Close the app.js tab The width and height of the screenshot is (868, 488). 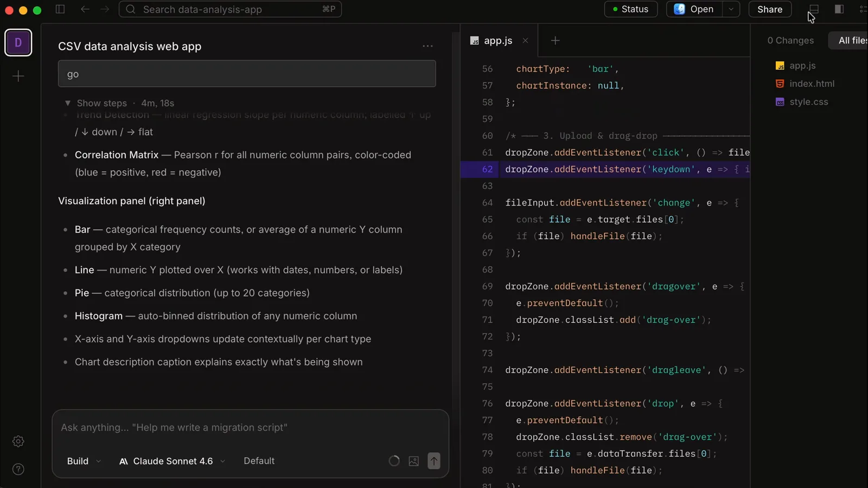pyautogui.click(x=525, y=41)
